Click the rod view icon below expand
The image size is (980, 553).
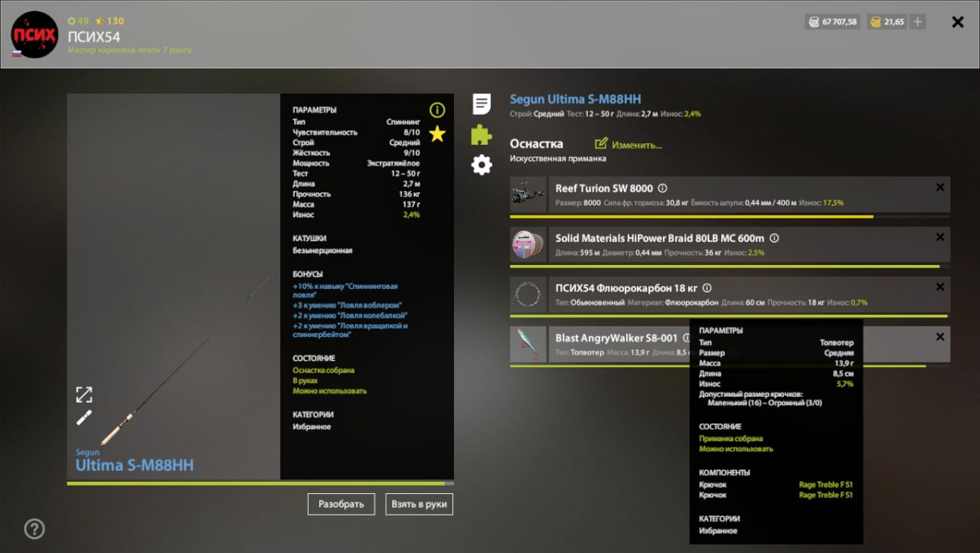point(84,417)
